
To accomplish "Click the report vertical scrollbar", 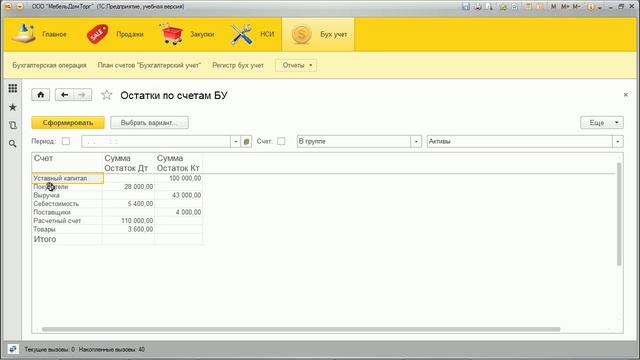I will [x=619, y=214].
